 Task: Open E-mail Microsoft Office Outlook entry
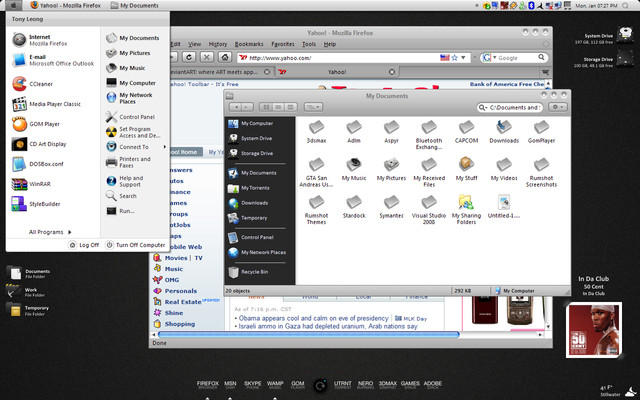point(53,60)
